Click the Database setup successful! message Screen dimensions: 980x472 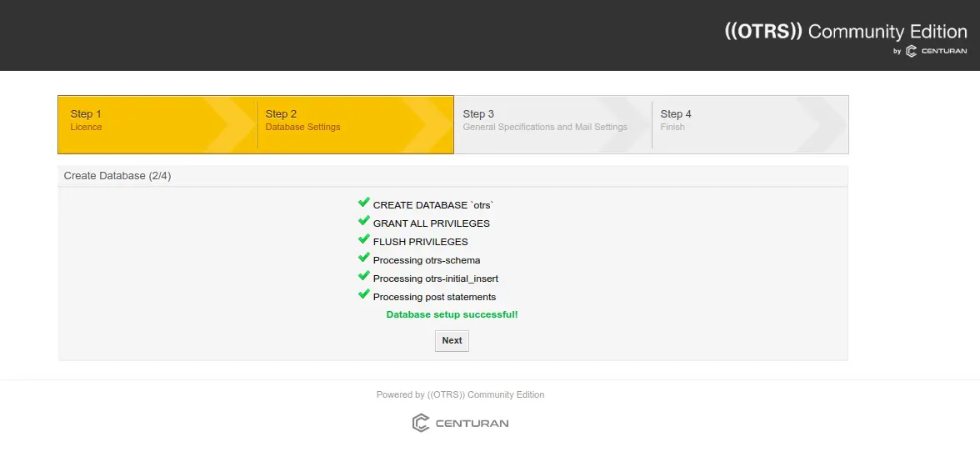452,314
